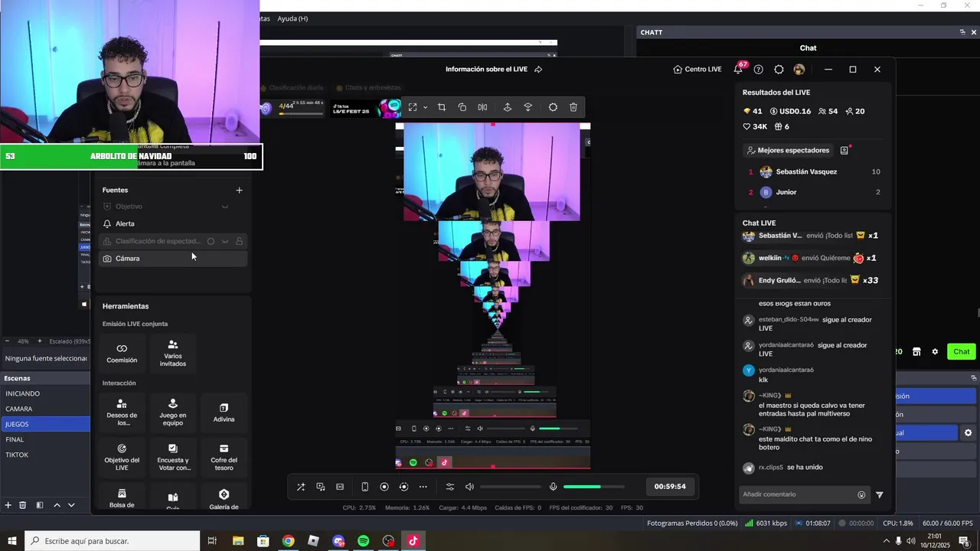Image resolution: width=980 pixels, height=551 pixels.
Task: Open the Varios invitados tool
Action: point(173,354)
